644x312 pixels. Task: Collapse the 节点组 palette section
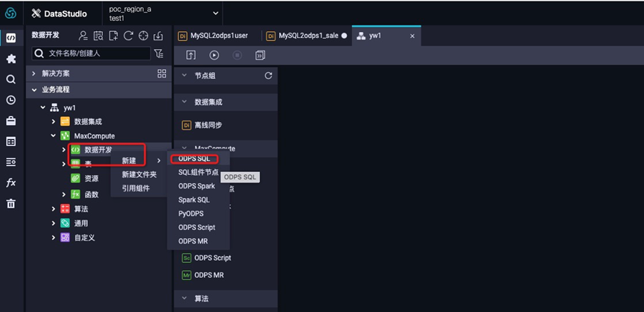pos(185,76)
